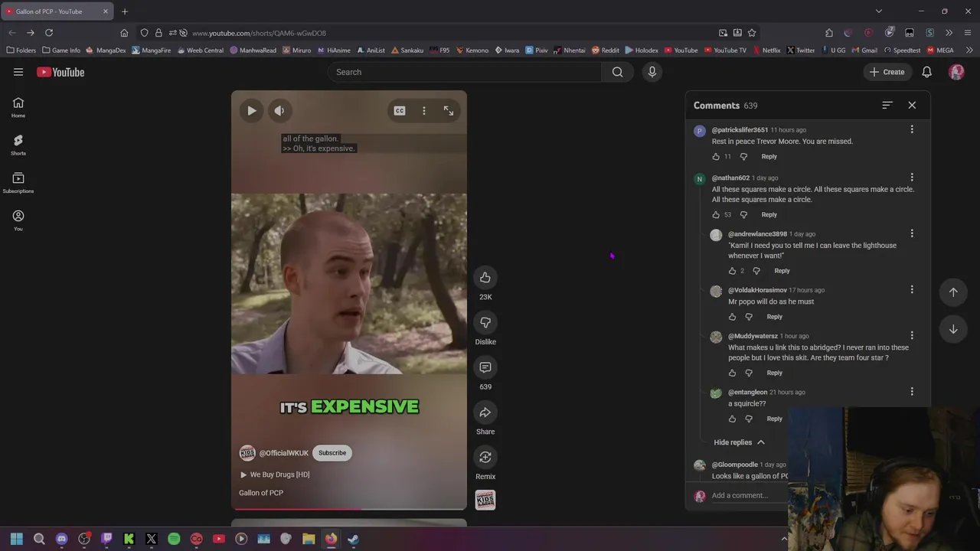
Task: Open options menu for andrewlance3898's reply
Action: coord(912,233)
